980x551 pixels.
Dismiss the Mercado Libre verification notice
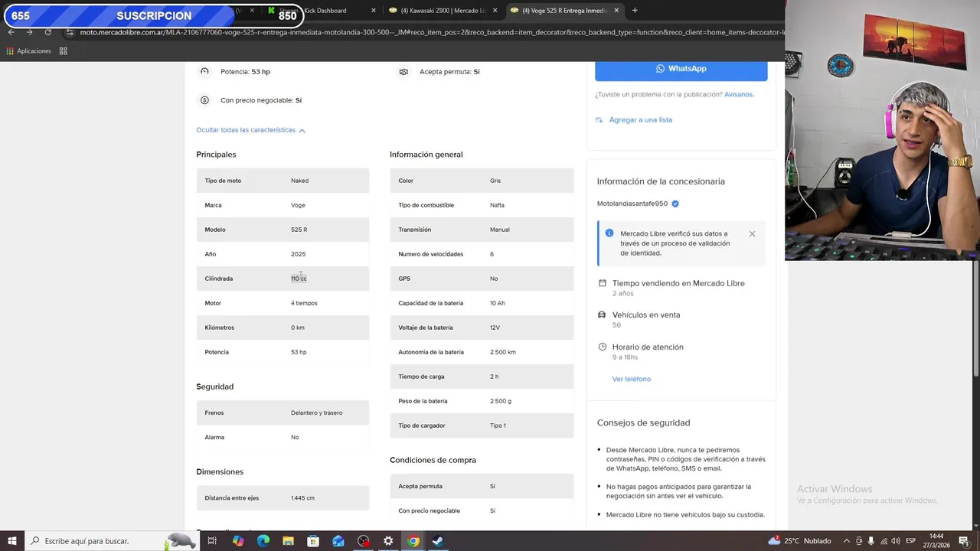pyautogui.click(x=752, y=234)
